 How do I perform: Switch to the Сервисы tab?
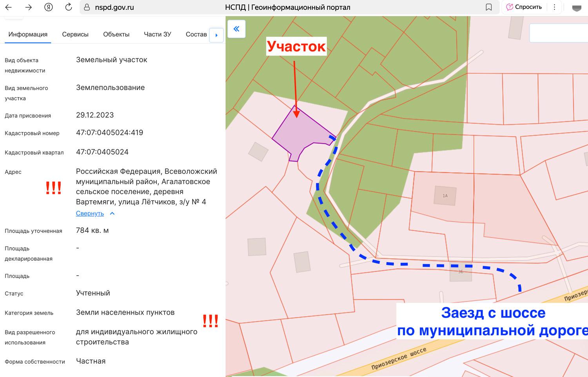[75, 34]
